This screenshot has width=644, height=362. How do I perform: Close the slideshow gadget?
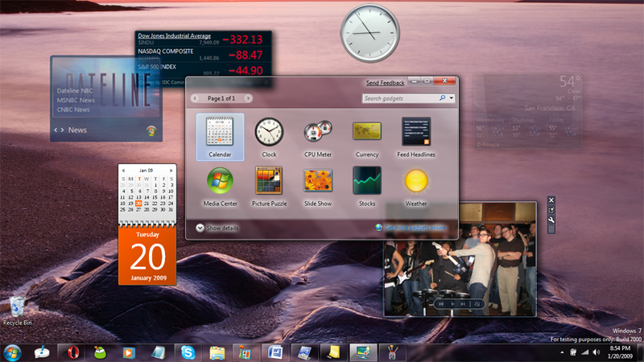tap(551, 200)
